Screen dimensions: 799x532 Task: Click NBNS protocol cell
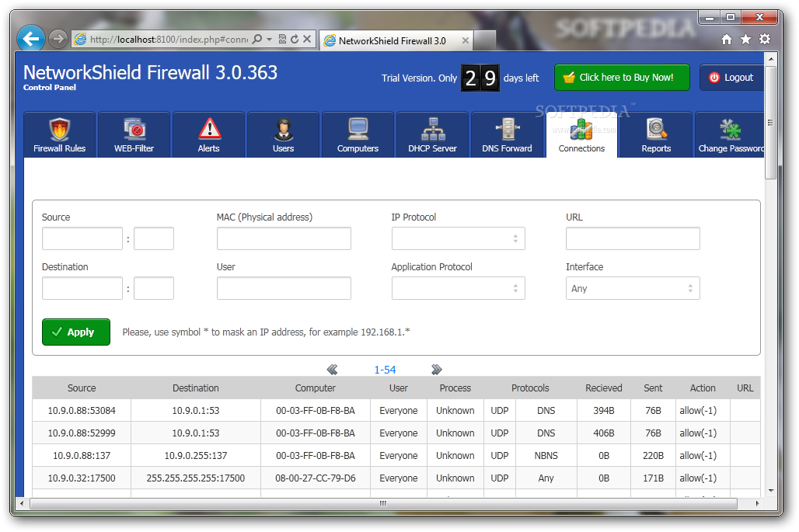coord(546,455)
